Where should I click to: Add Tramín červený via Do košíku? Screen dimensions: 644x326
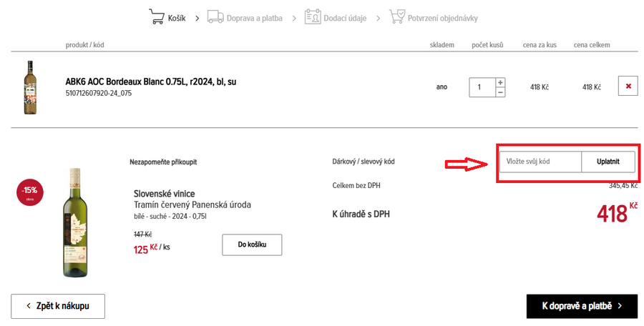(x=252, y=244)
